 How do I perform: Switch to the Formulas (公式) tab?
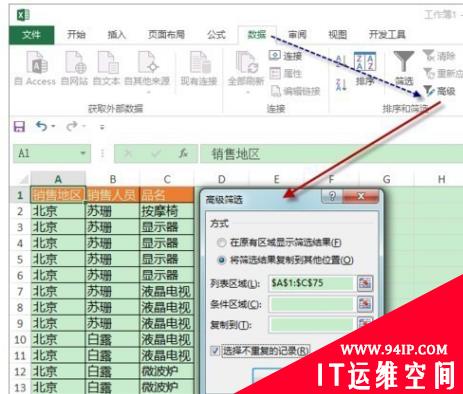[216, 35]
